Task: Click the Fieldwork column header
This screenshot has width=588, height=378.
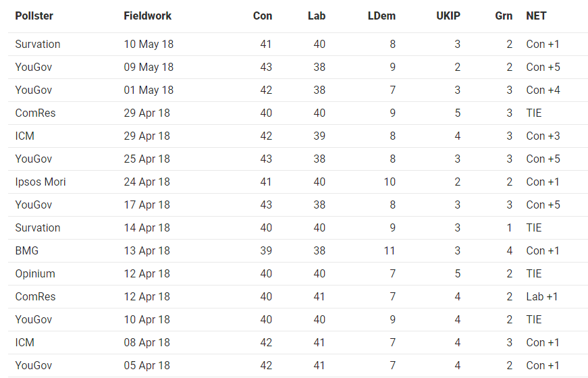Action: coord(147,16)
